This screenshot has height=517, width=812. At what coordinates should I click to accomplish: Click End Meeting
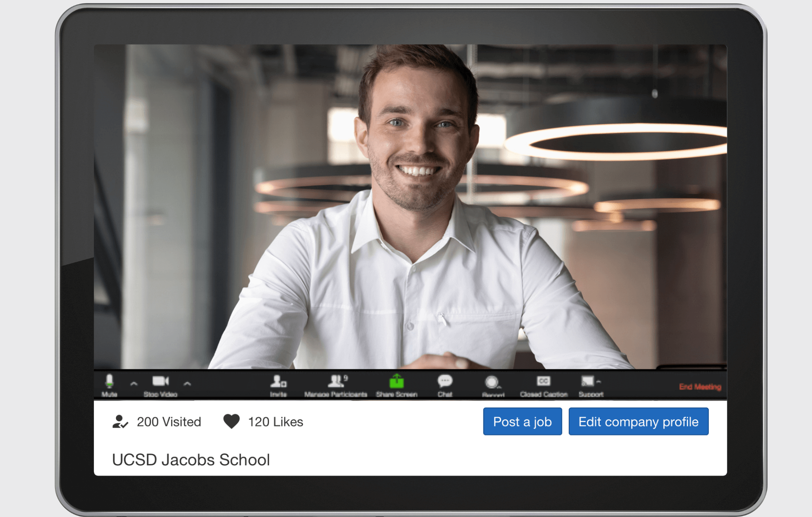[700, 387]
